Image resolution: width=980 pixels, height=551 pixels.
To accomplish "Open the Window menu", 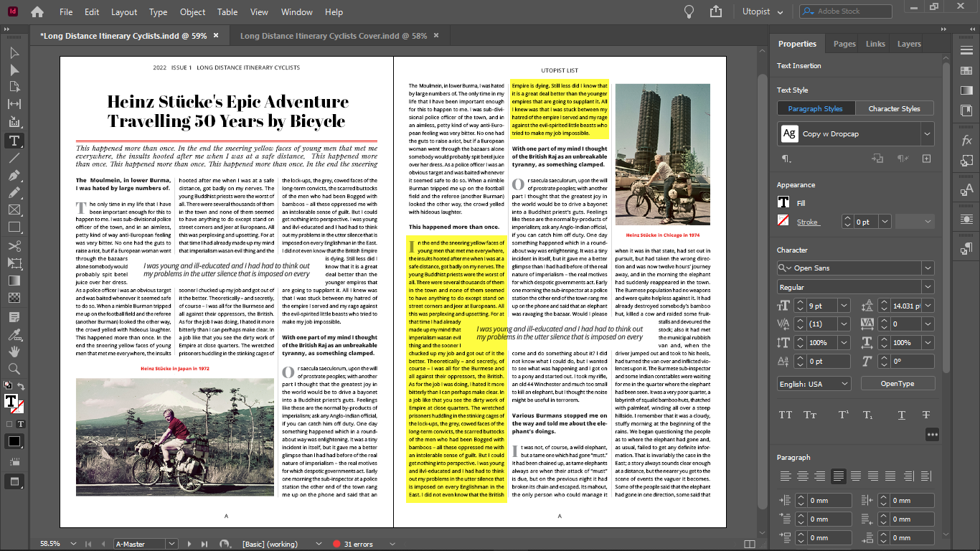I will tap(296, 11).
